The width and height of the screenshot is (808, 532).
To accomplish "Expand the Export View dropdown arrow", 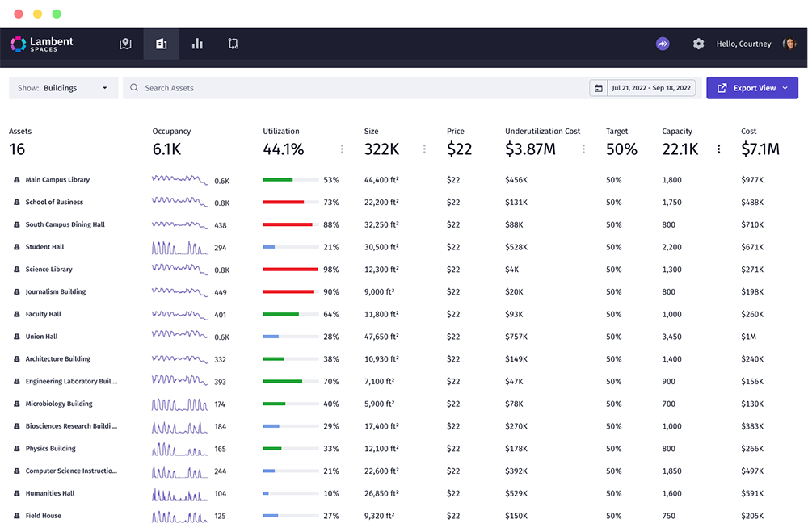I will click(785, 88).
